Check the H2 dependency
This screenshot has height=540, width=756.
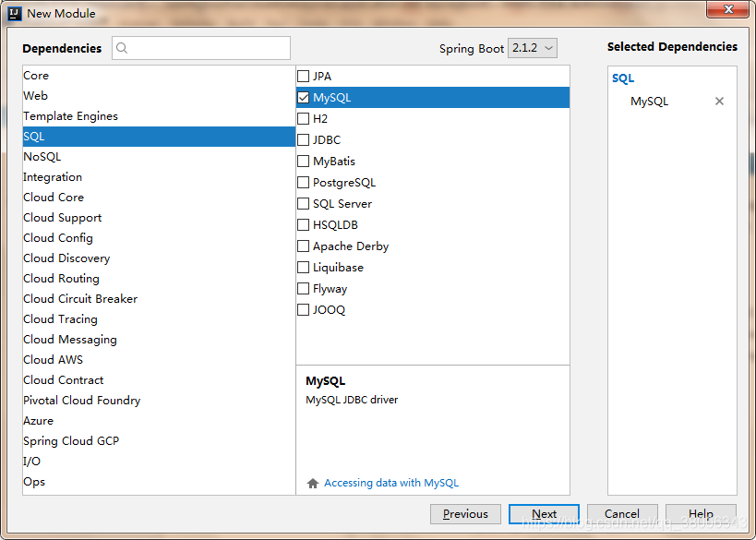coord(304,118)
